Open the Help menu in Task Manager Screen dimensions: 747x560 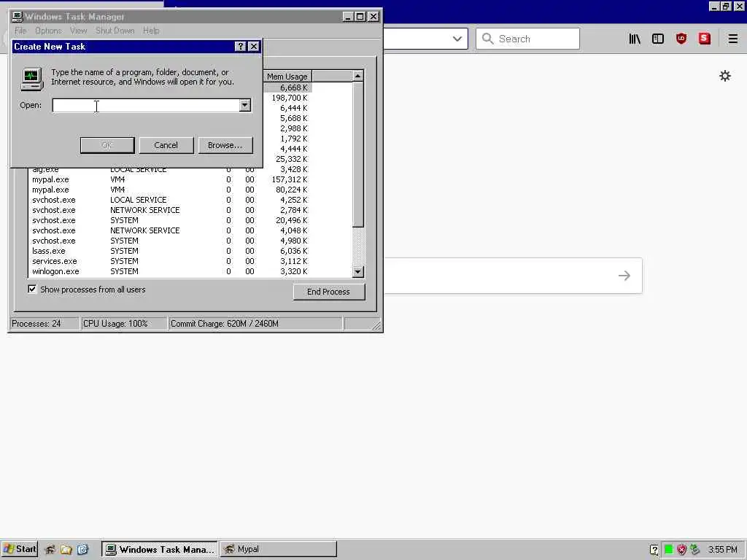[151, 31]
